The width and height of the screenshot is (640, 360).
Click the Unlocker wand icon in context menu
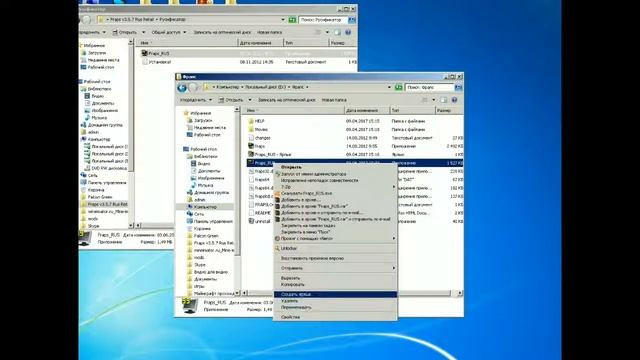tap(278, 248)
